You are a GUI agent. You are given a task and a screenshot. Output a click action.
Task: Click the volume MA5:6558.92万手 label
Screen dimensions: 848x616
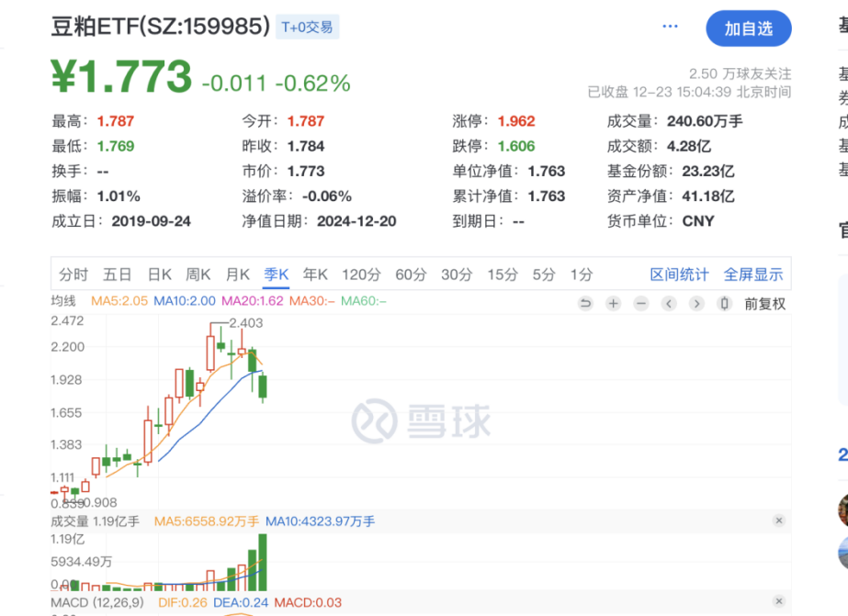click(207, 521)
